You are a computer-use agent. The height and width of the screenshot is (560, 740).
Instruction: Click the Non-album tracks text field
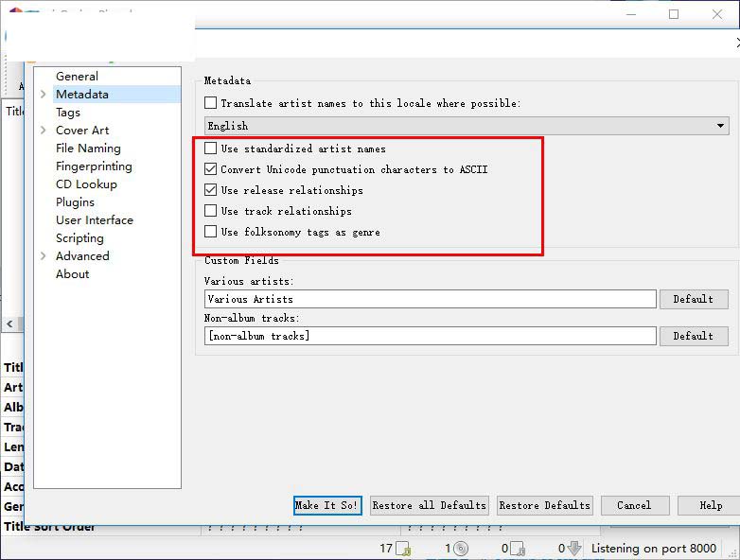[x=430, y=336]
